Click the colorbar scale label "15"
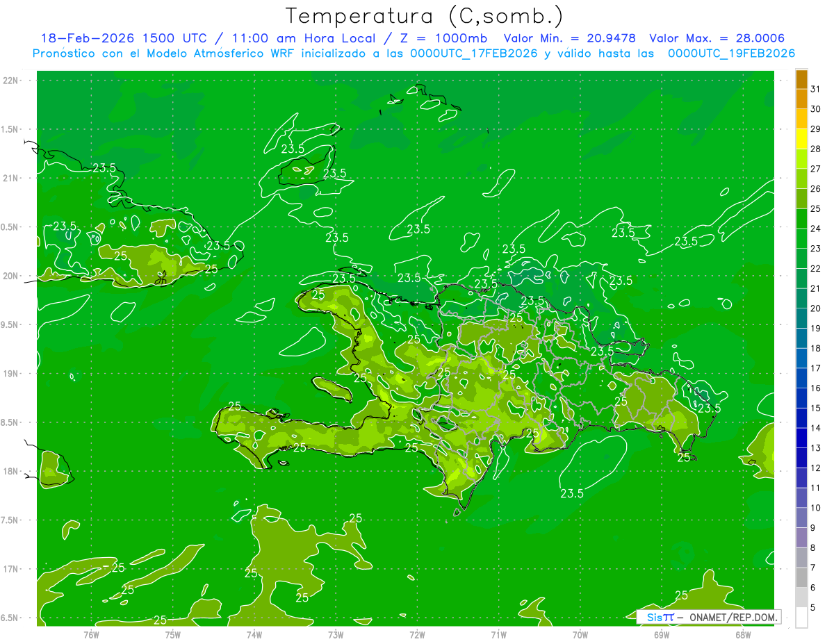Viewport: 834px width, 644px height. (x=815, y=408)
